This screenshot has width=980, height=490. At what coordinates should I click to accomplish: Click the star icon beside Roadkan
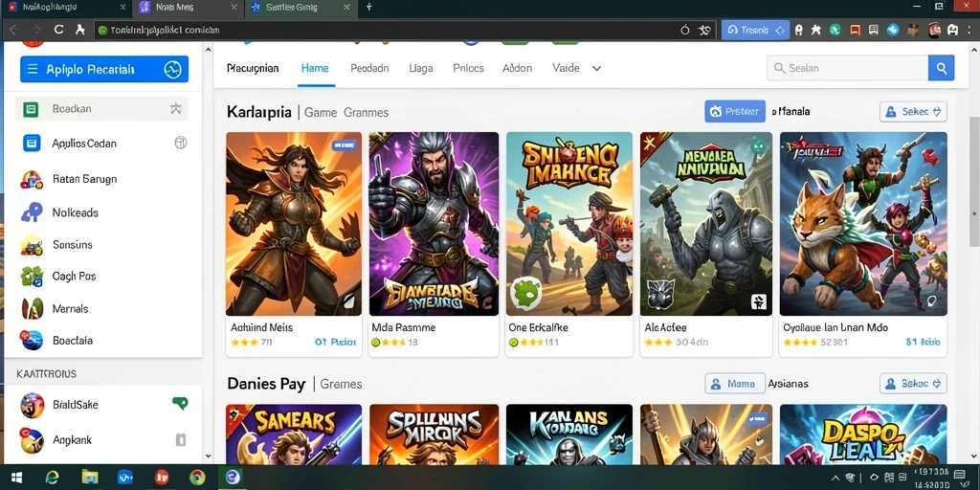point(176,109)
